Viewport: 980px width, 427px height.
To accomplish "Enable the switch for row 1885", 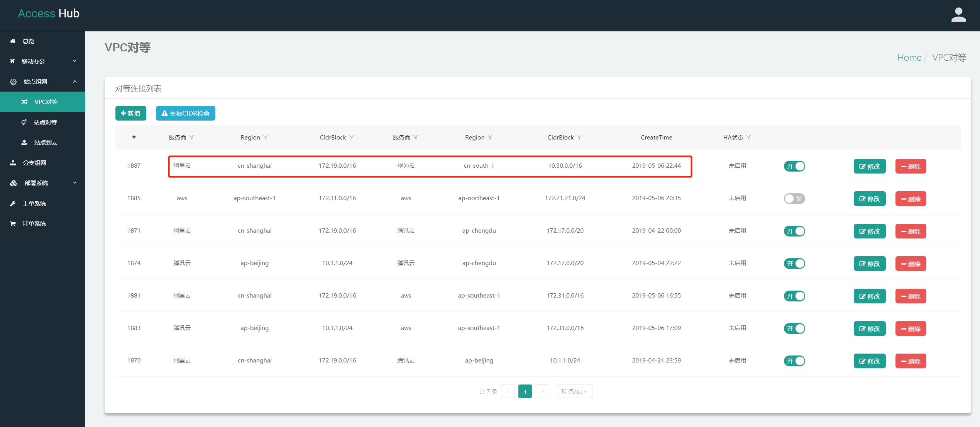I will [794, 199].
